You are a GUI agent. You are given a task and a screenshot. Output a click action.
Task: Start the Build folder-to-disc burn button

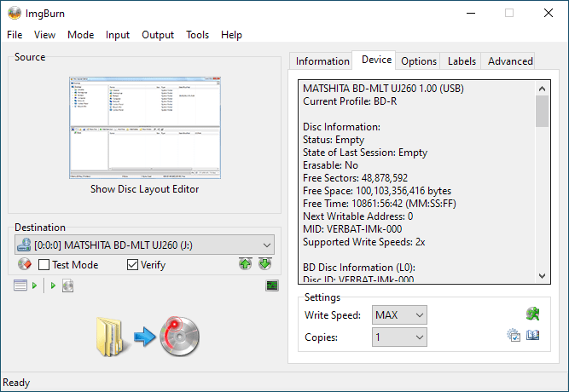[148, 337]
